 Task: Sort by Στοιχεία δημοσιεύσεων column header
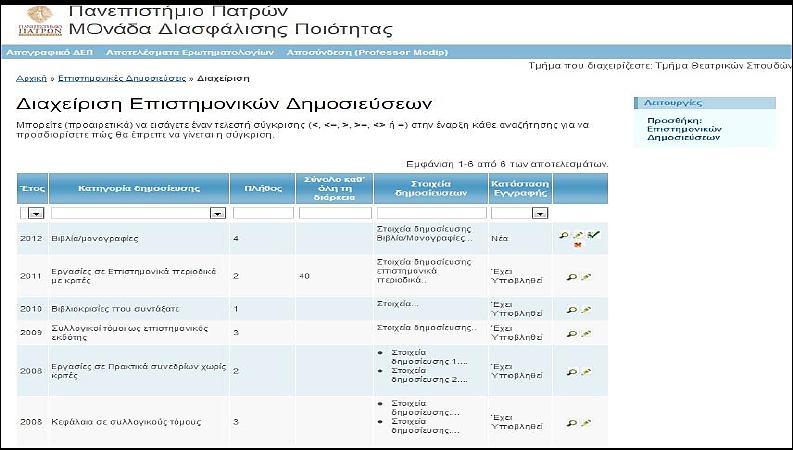(x=431, y=188)
